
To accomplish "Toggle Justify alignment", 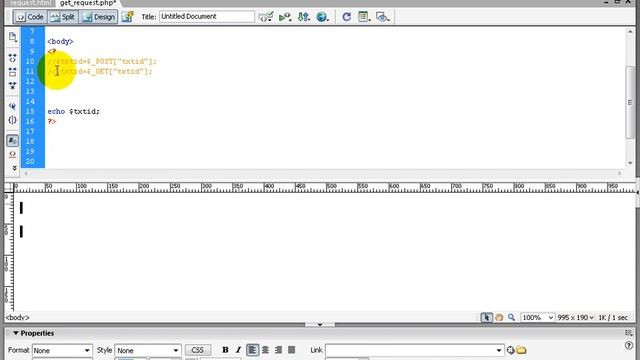I will [291, 350].
